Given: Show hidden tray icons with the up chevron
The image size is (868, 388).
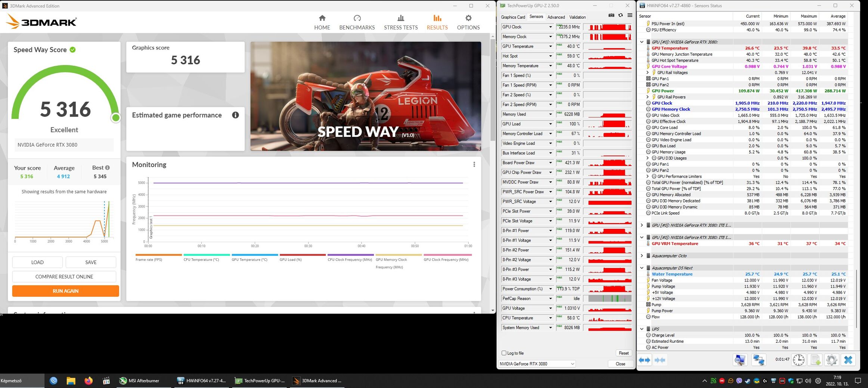Looking at the screenshot, I should pyautogui.click(x=704, y=381).
